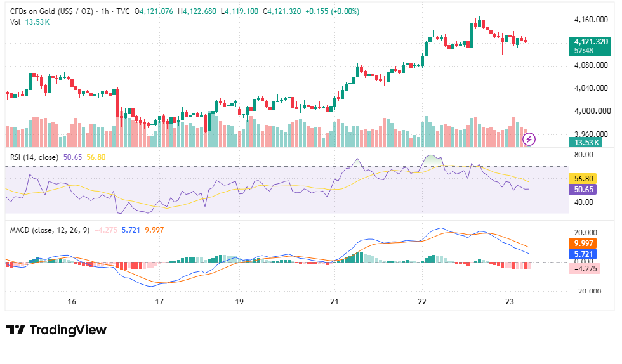
Task: Open the CFDs on Gold symbol title
Action: point(51,11)
